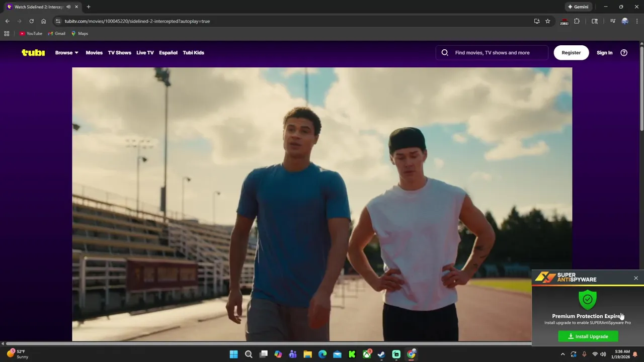Open Microsoft Teams from taskbar
This screenshot has width=644, height=362.
point(293,354)
